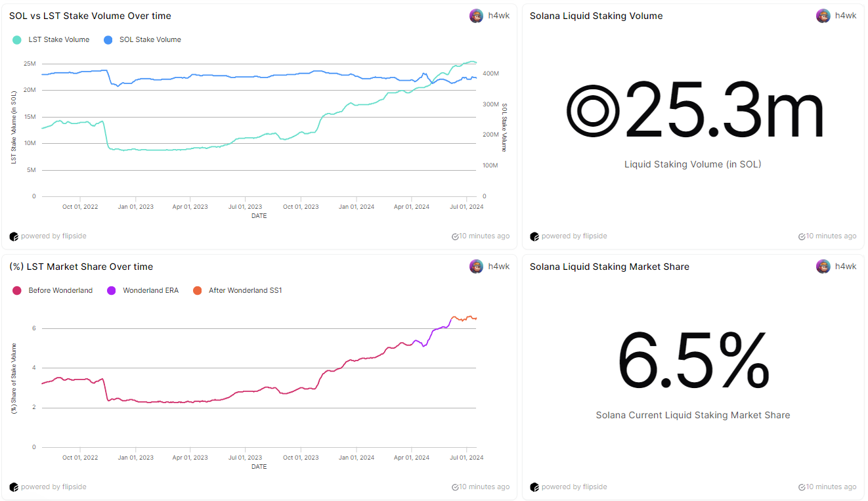The height and width of the screenshot is (501, 868).
Task: Click the 'SOL vs LST Stake Volume Over time' title
Action: click(90, 16)
